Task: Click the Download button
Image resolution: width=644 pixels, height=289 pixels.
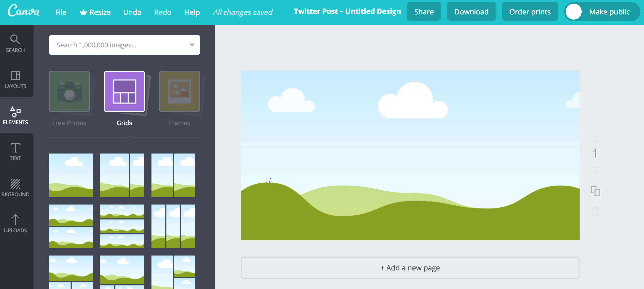Action: point(471,12)
